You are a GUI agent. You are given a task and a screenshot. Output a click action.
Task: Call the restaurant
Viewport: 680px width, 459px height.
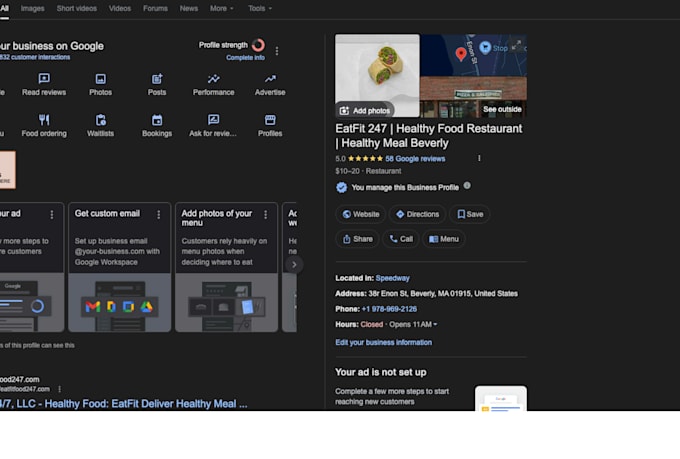point(401,239)
